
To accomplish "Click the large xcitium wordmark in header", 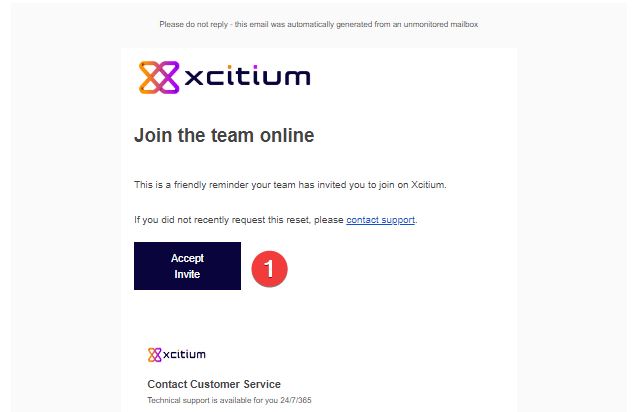I will [x=247, y=75].
